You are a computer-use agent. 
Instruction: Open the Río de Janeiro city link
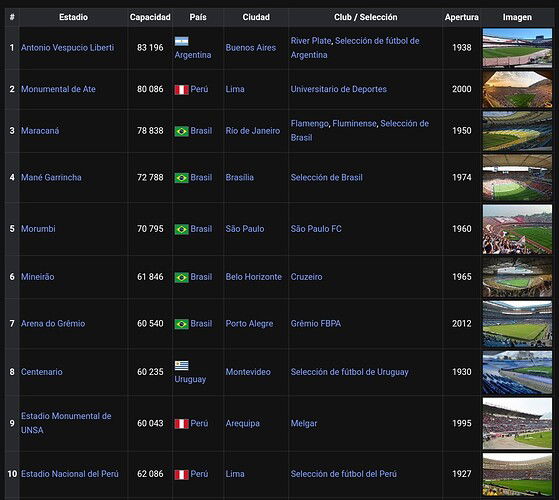[x=253, y=131]
